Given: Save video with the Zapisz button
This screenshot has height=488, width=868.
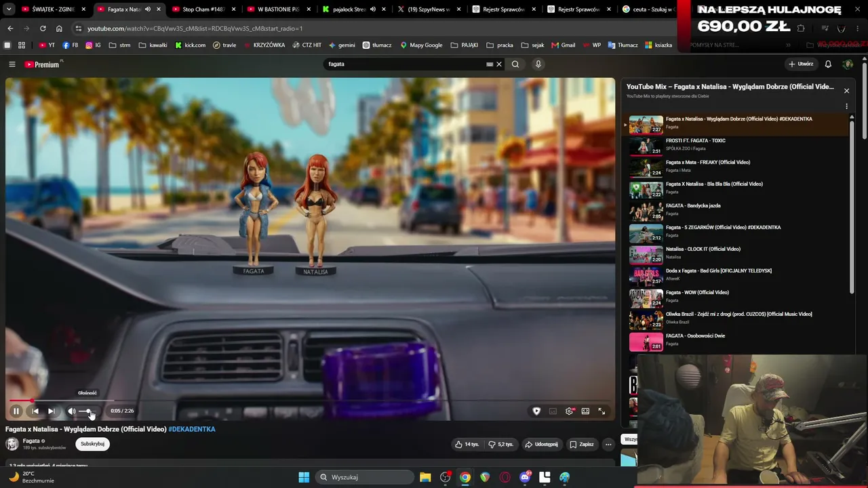Looking at the screenshot, I should 582,444.
